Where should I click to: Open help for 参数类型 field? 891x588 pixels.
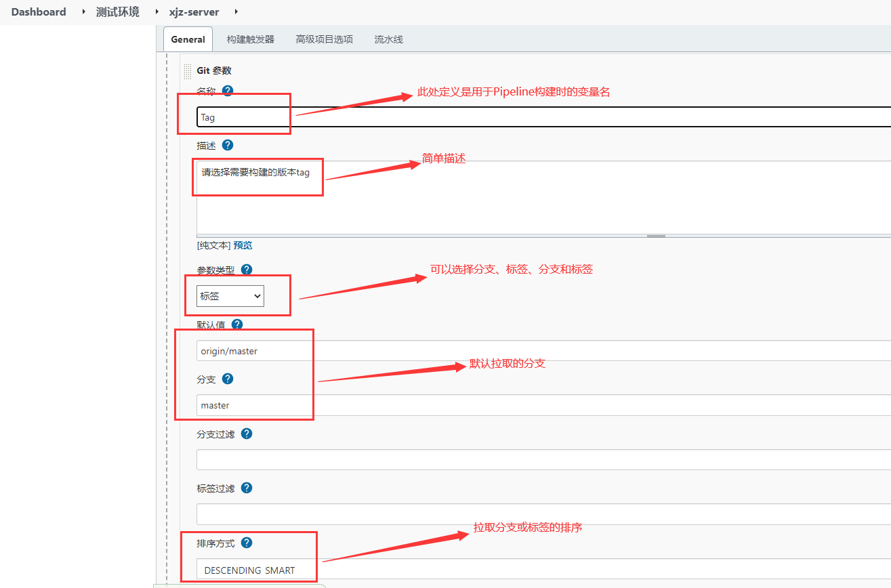point(247,270)
